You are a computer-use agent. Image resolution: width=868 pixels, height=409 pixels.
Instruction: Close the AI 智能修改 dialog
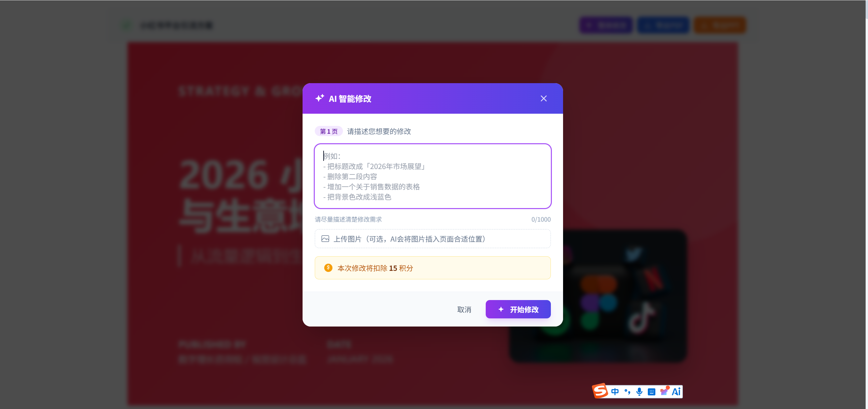(543, 98)
